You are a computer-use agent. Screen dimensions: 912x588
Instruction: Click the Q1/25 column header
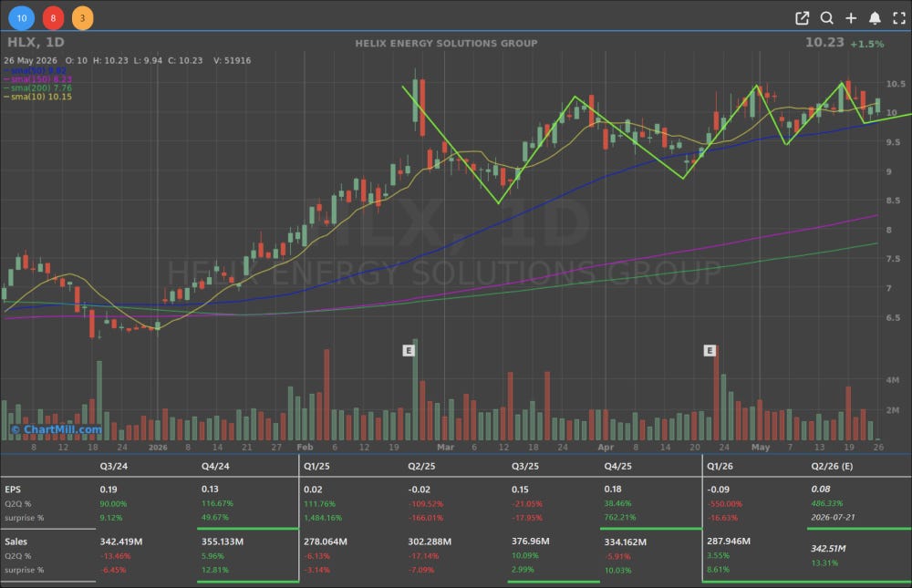point(316,466)
